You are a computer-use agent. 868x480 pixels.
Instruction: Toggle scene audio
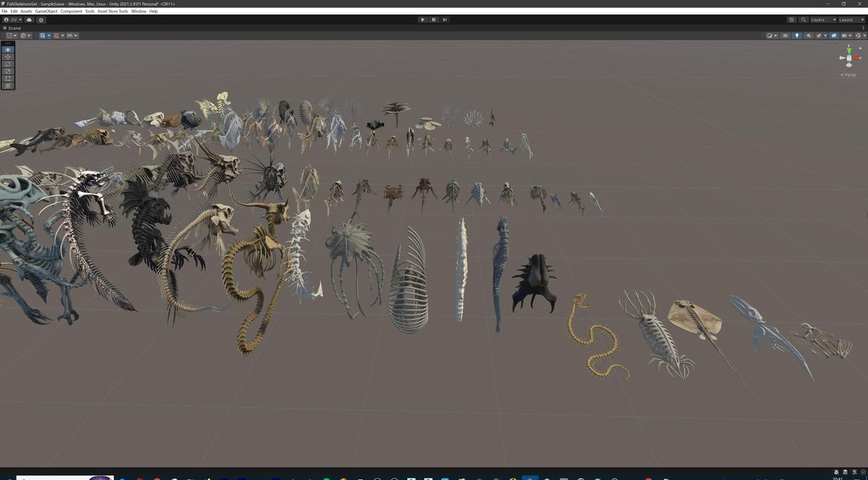click(809, 35)
